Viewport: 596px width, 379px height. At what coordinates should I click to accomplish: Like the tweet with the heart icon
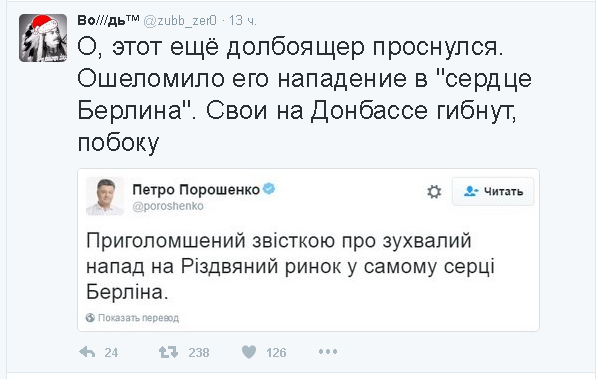point(249,352)
